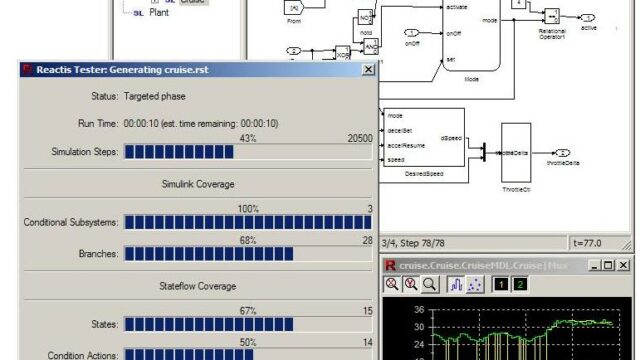Maximize the cruise Mux scope window
Image resolution: width=640 pixels, height=360 pixels.
pos(608,266)
